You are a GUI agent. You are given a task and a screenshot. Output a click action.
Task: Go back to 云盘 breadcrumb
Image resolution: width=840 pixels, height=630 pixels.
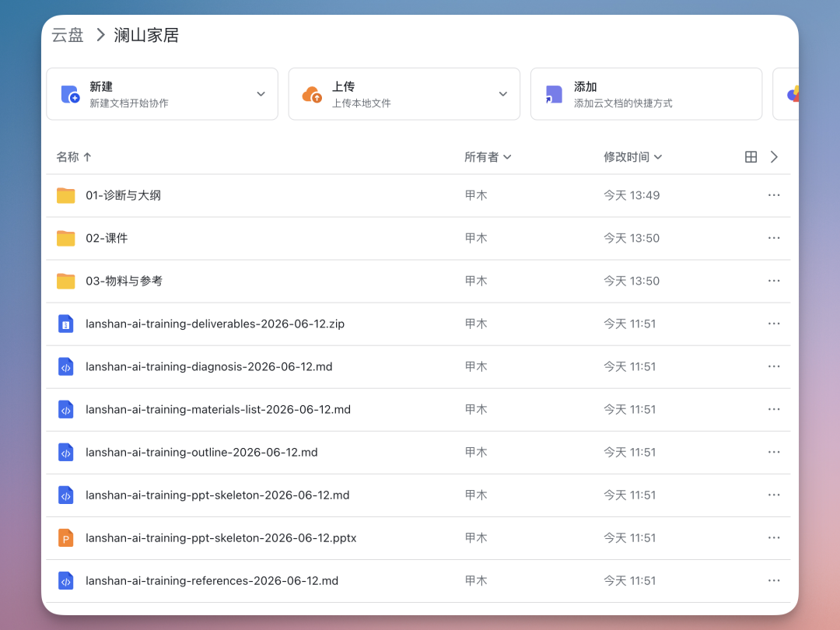point(68,35)
